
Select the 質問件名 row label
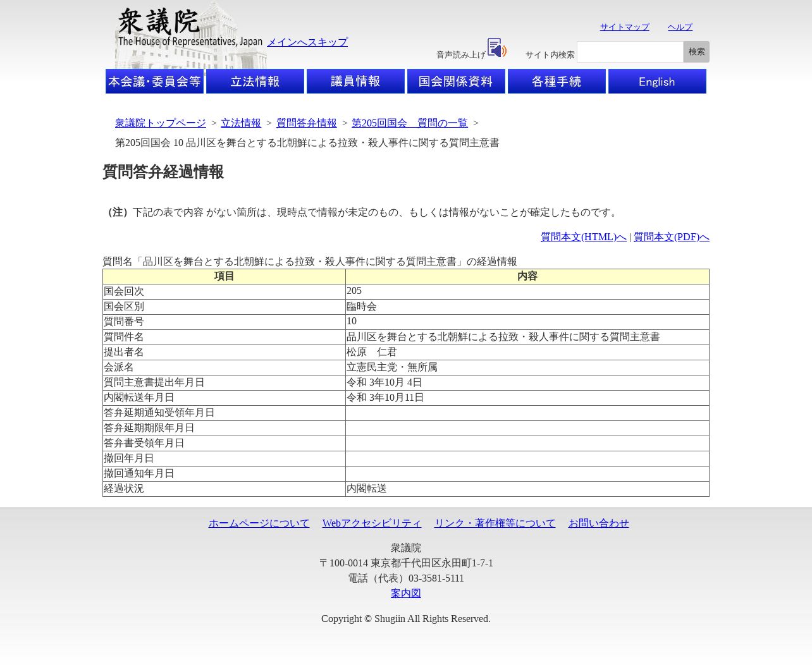(x=225, y=337)
